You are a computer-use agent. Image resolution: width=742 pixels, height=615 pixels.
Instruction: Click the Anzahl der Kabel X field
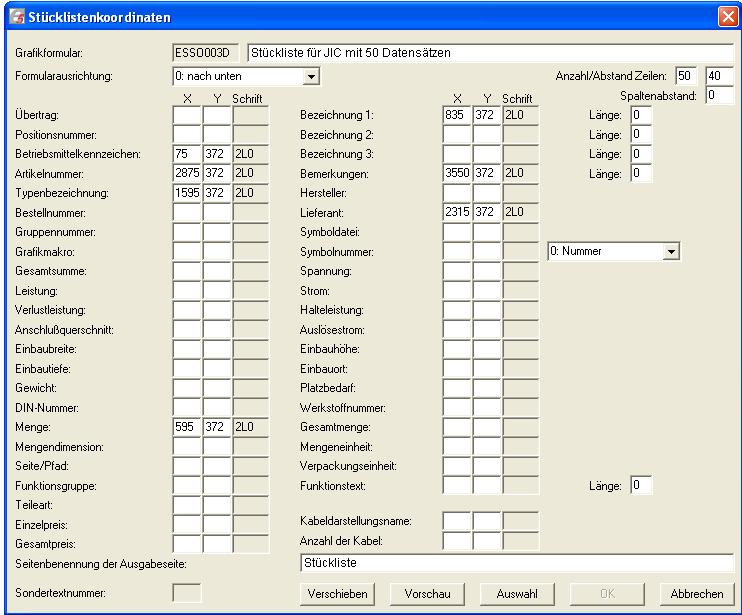457,541
